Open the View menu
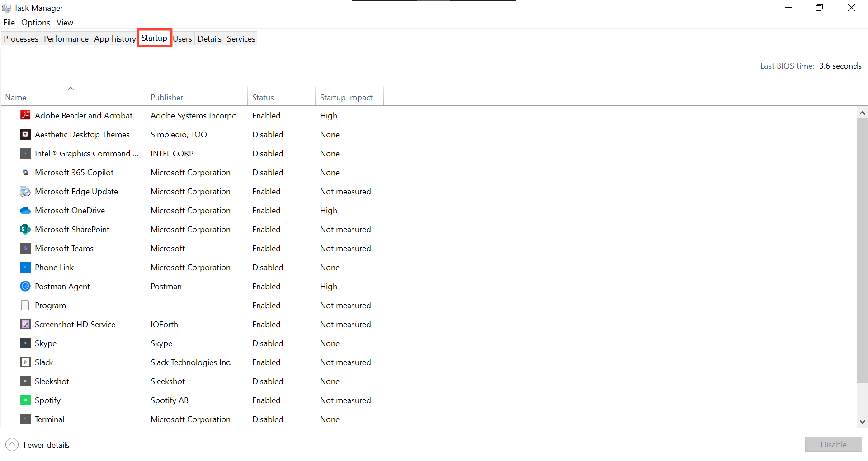The height and width of the screenshot is (461, 868). pos(65,23)
